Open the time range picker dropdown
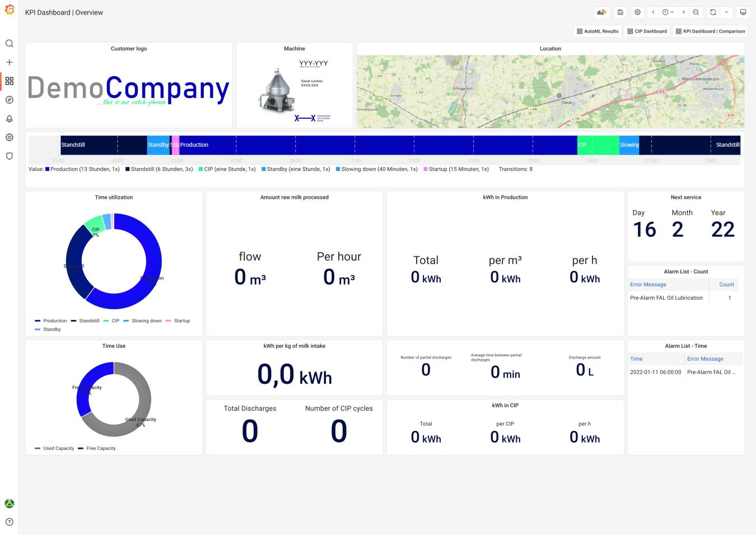Image resolution: width=756 pixels, height=535 pixels. tap(668, 12)
